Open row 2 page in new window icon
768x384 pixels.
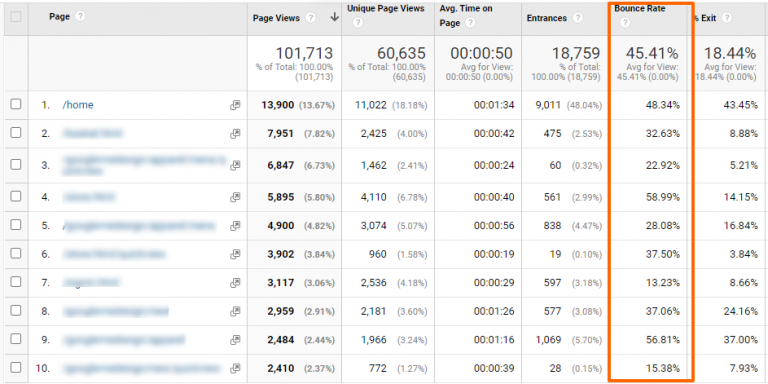coord(235,133)
